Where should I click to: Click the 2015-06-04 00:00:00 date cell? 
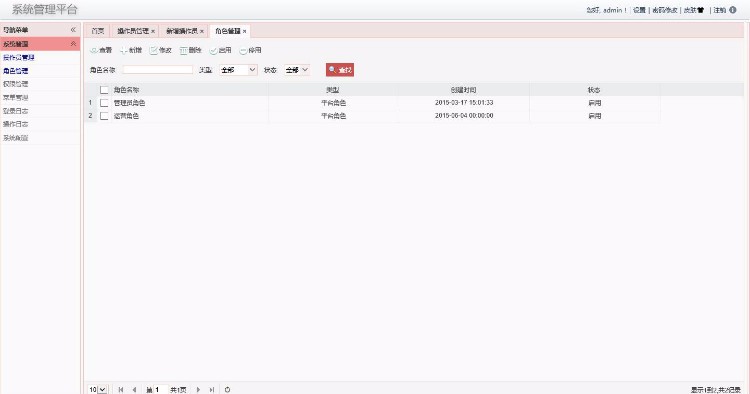point(464,116)
